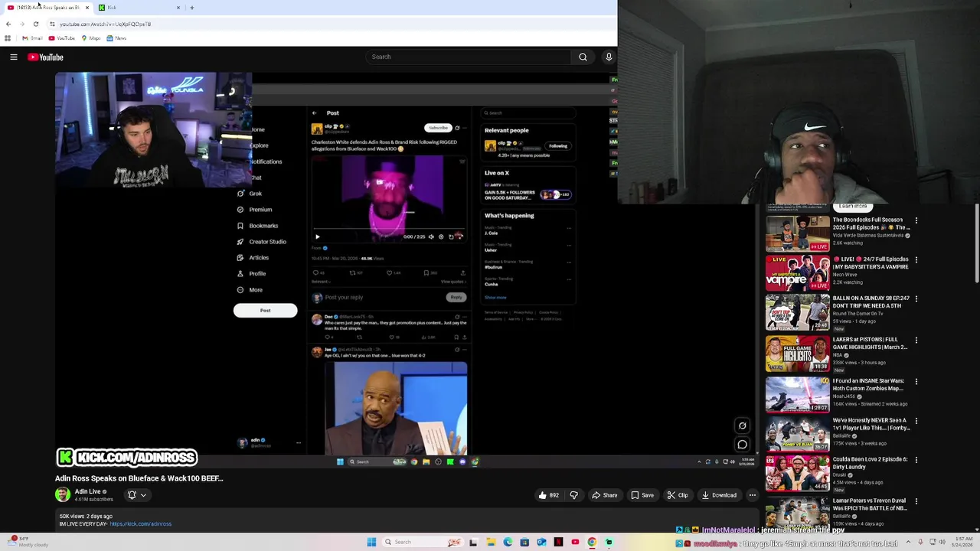This screenshot has width=980, height=551.
Task: Open We've Honestly Never Seen a 1v1 title
Action: tap(871, 424)
